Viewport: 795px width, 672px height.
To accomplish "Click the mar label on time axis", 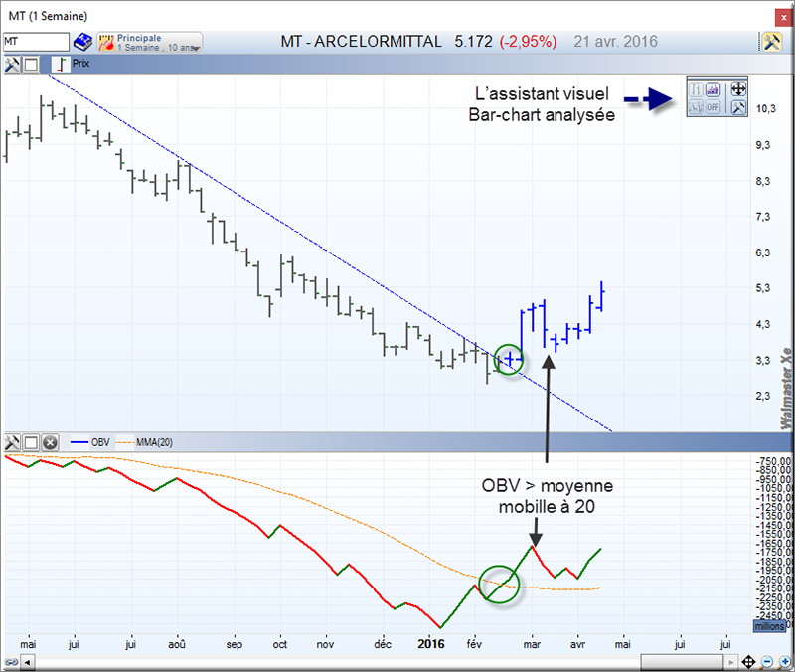I will (x=532, y=644).
